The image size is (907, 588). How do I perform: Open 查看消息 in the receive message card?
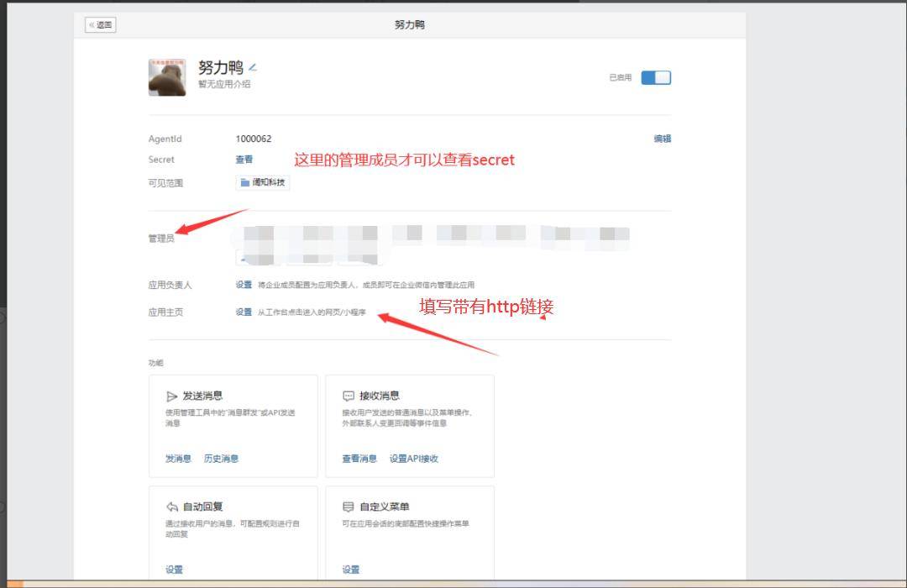coord(359,459)
